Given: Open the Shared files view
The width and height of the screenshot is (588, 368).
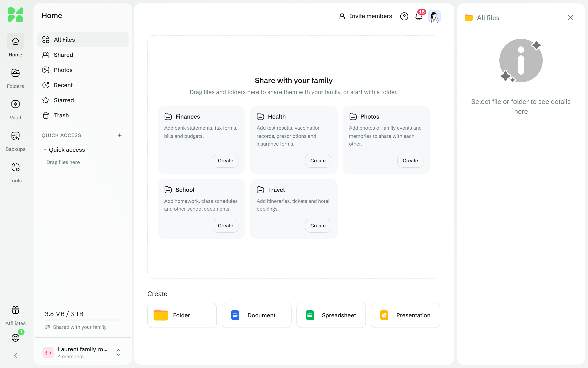Looking at the screenshot, I should pyautogui.click(x=83, y=55).
